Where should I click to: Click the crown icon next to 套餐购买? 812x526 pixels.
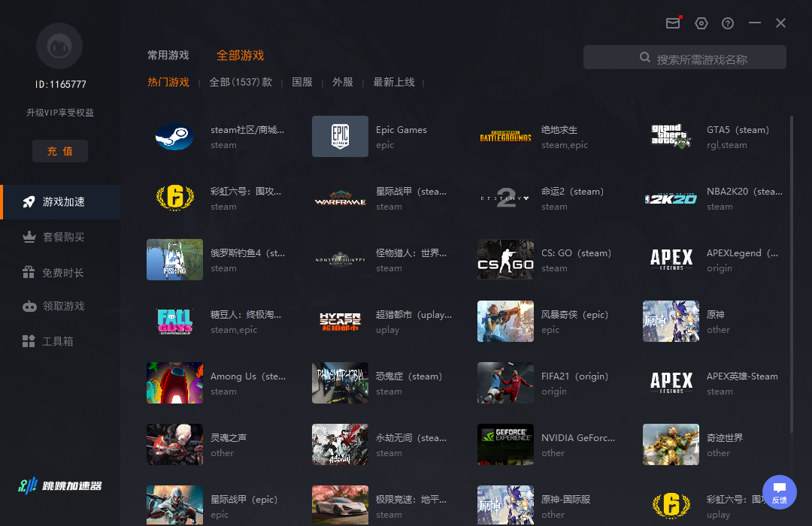pos(29,237)
